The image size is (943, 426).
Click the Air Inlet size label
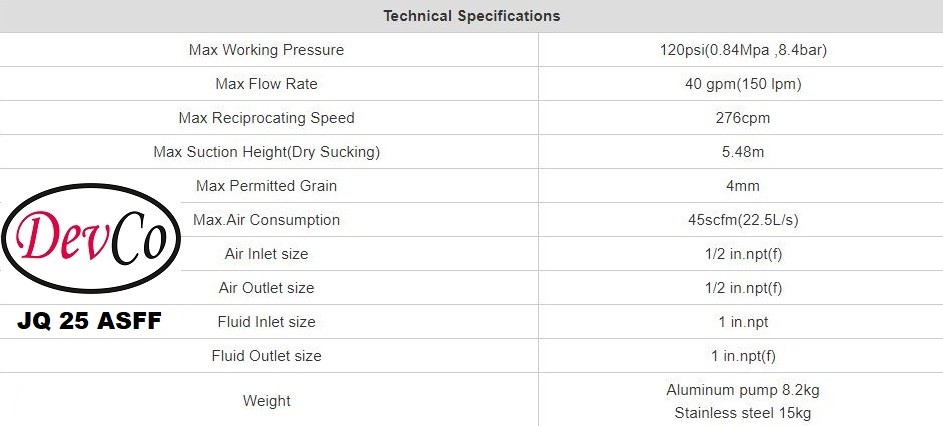pos(266,254)
